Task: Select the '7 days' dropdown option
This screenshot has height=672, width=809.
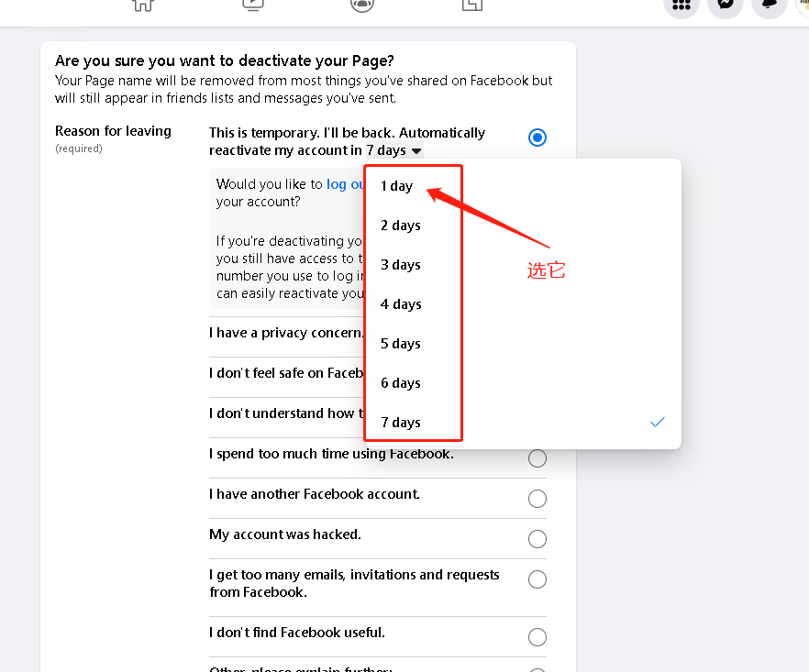Action: [x=401, y=423]
